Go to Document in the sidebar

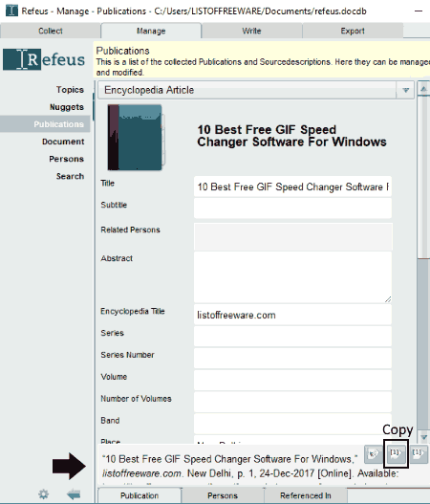tap(63, 142)
